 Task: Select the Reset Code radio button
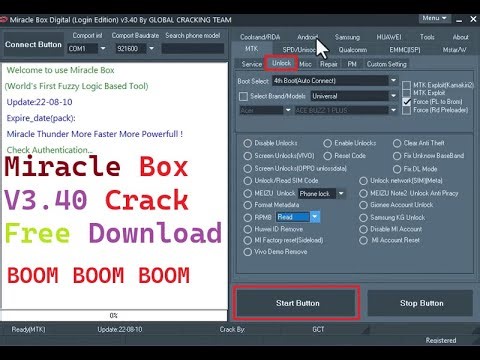tap(327, 156)
